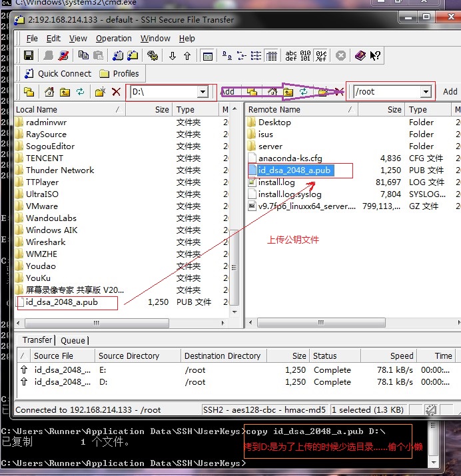Select the Binary transfer mode icon
Viewport: 461px width, 476px height.
point(306,55)
